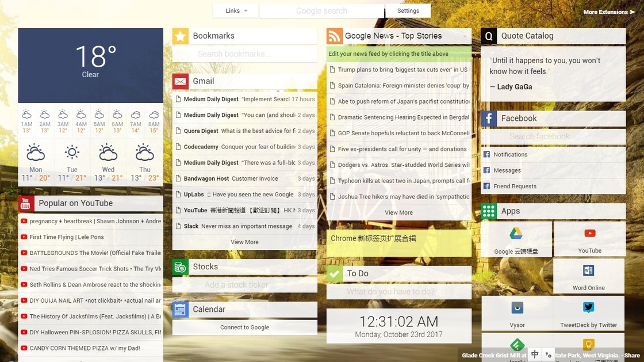The image size is (644, 362).
Task: Click the Gmail envelope icon
Action: (181, 81)
